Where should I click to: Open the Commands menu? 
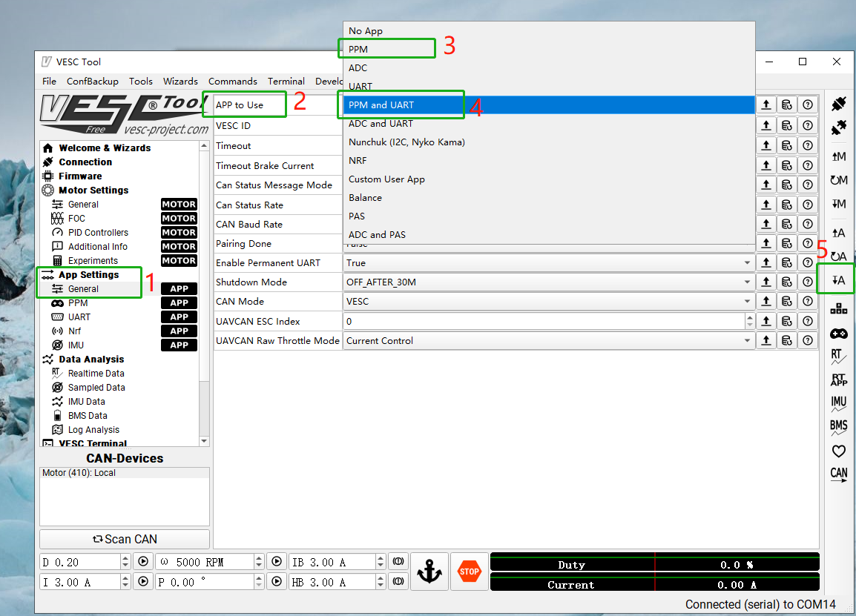click(233, 82)
